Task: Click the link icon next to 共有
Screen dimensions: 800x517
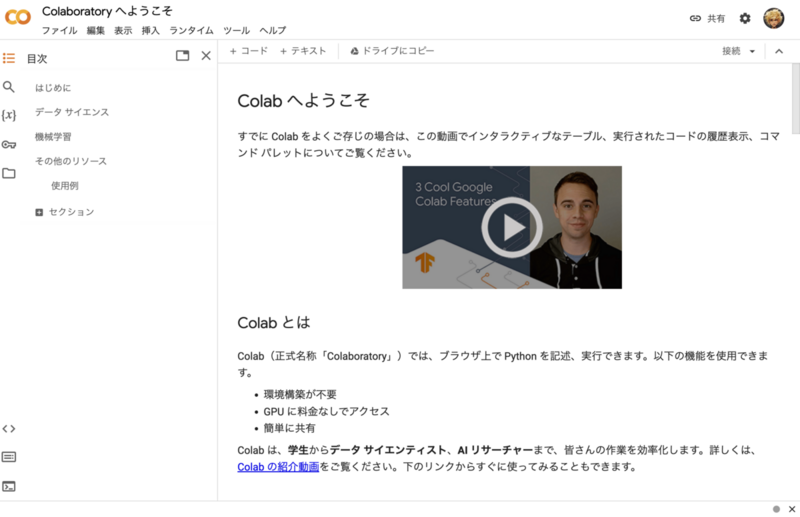Action: [x=695, y=19]
